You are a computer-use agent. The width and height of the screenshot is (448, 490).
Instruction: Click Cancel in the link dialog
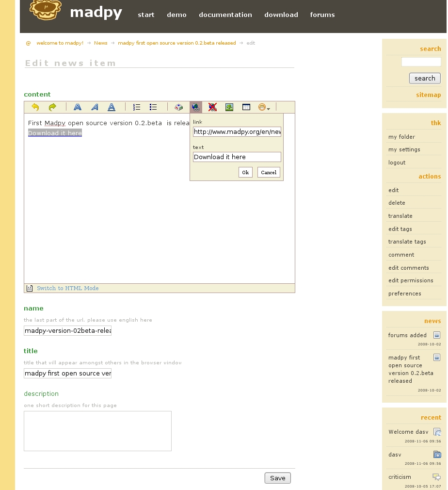pyautogui.click(x=269, y=172)
